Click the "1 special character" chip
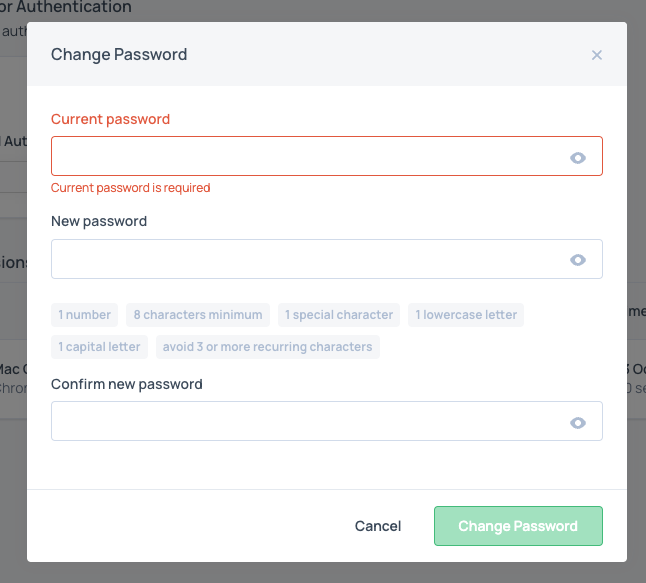The width and height of the screenshot is (646, 583). coord(339,315)
